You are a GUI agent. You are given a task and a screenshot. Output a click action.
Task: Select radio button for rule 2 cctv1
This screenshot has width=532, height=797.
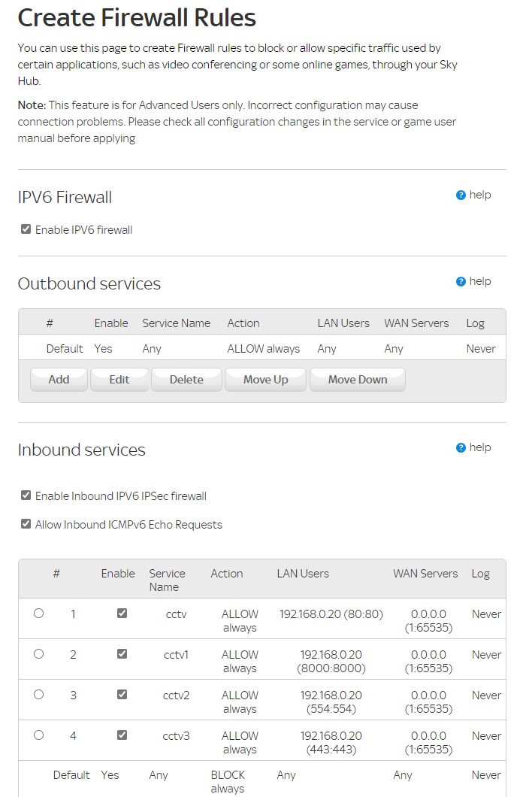pyautogui.click(x=39, y=654)
